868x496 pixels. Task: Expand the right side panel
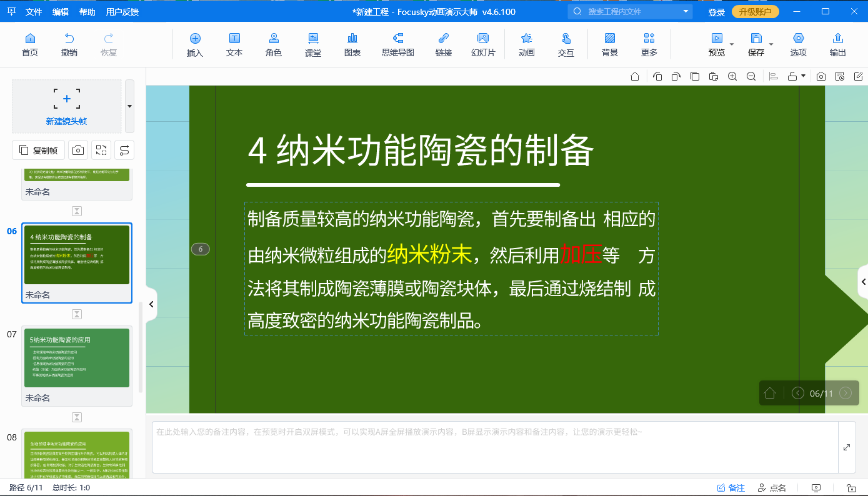864,283
